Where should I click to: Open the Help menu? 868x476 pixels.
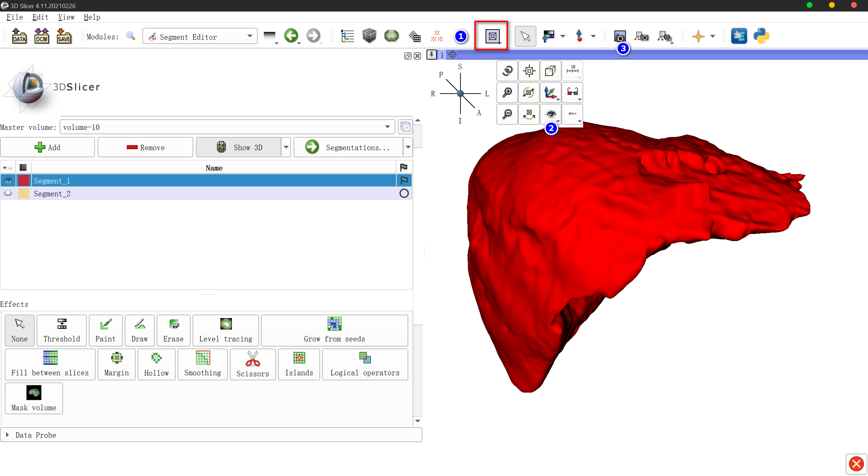[92, 17]
